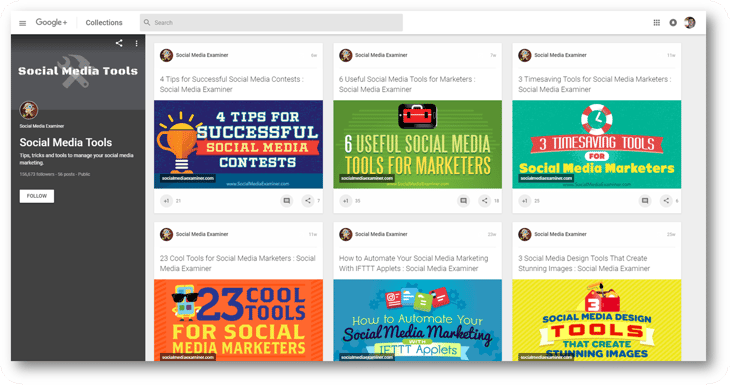This screenshot has width=730, height=385.
Task: Click author avatar on 3 Design Tools post
Action: 525,234
